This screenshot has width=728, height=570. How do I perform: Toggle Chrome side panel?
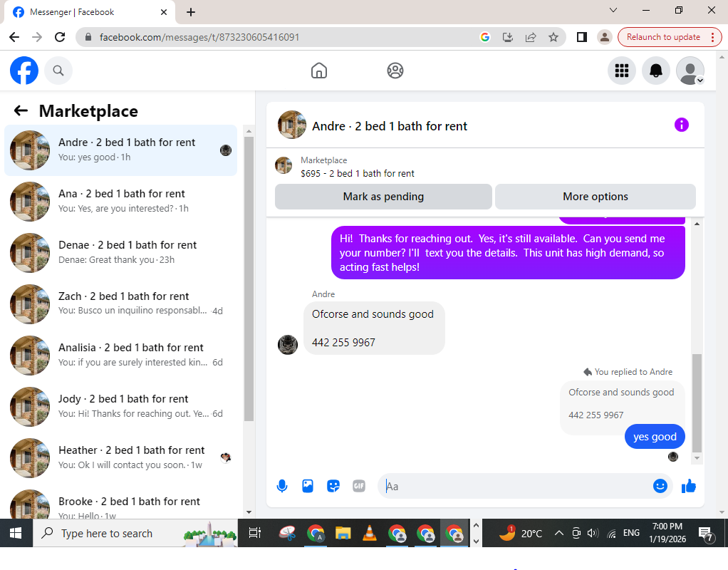pos(582,37)
